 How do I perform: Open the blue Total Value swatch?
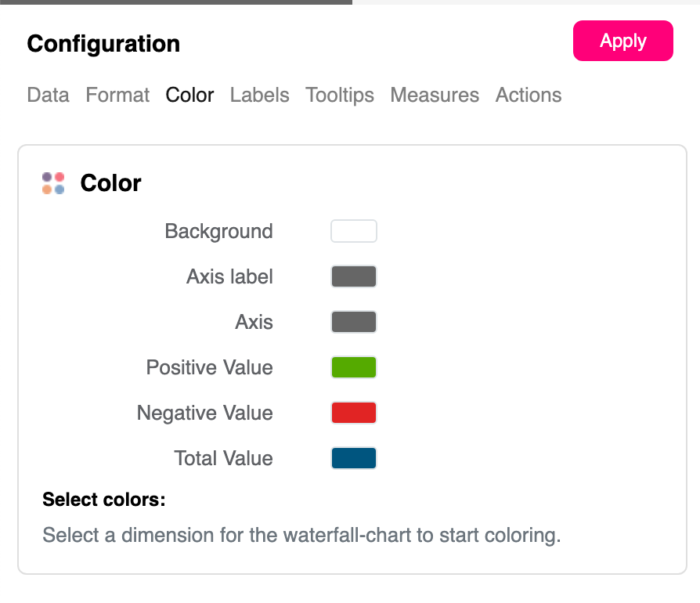(x=354, y=459)
